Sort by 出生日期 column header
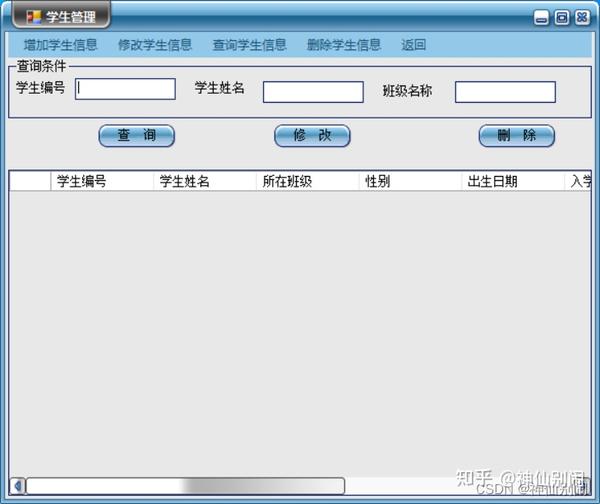This screenshot has width=600, height=504. tap(513, 181)
